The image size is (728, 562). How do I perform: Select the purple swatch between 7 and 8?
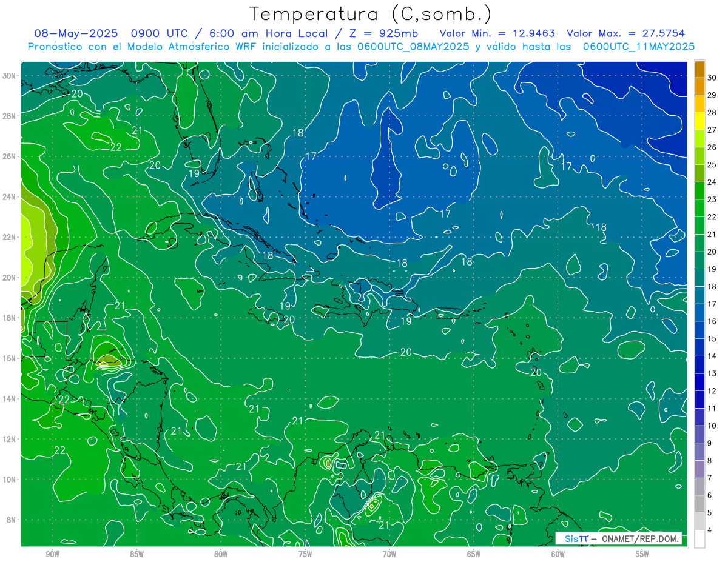pos(700,469)
